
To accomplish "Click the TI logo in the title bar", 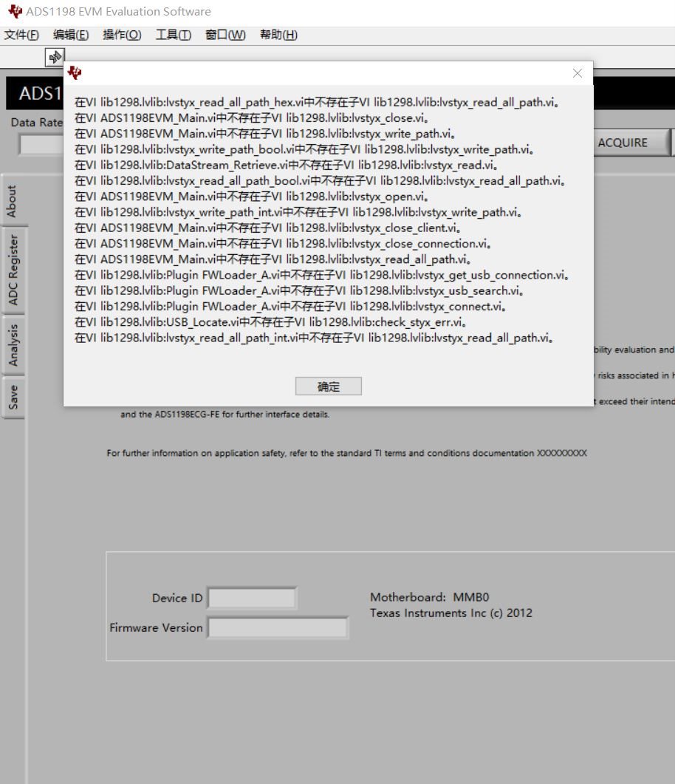I will point(16,11).
